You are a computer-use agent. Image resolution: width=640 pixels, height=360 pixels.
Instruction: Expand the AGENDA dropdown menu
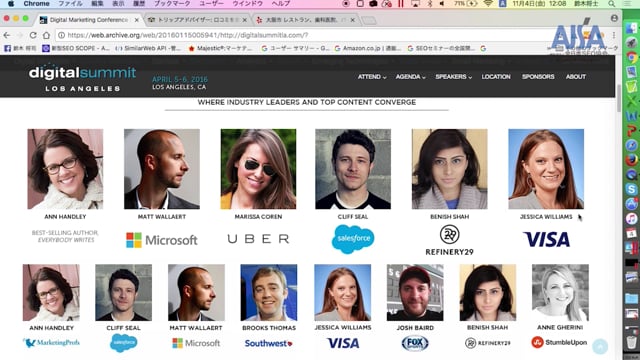tap(410, 77)
